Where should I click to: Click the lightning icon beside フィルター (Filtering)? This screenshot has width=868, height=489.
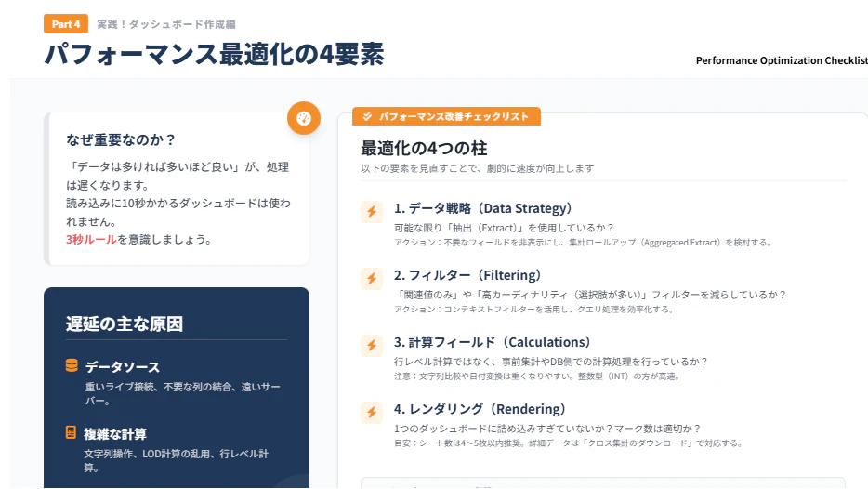tap(372, 279)
